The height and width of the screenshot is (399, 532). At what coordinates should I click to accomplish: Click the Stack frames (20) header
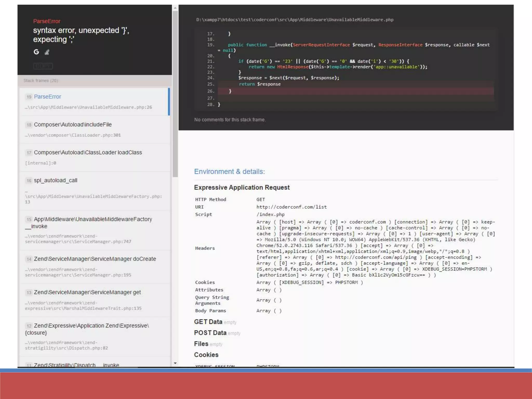click(41, 81)
